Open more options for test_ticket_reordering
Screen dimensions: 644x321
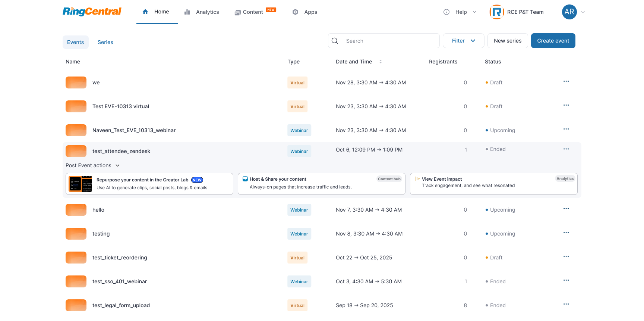(566, 256)
